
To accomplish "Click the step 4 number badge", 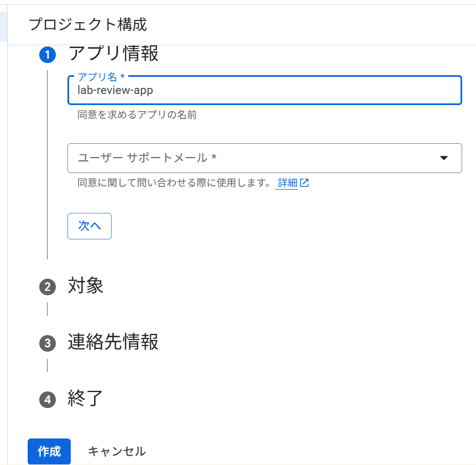I will (x=48, y=400).
